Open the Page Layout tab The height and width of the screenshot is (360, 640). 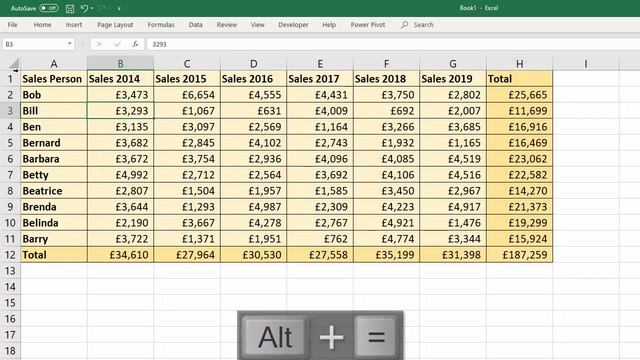[x=115, y=24]
